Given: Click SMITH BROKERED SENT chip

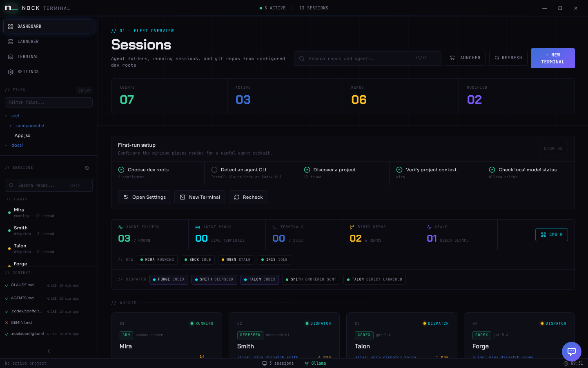Looking at the screenshot, I should [311, 280].
